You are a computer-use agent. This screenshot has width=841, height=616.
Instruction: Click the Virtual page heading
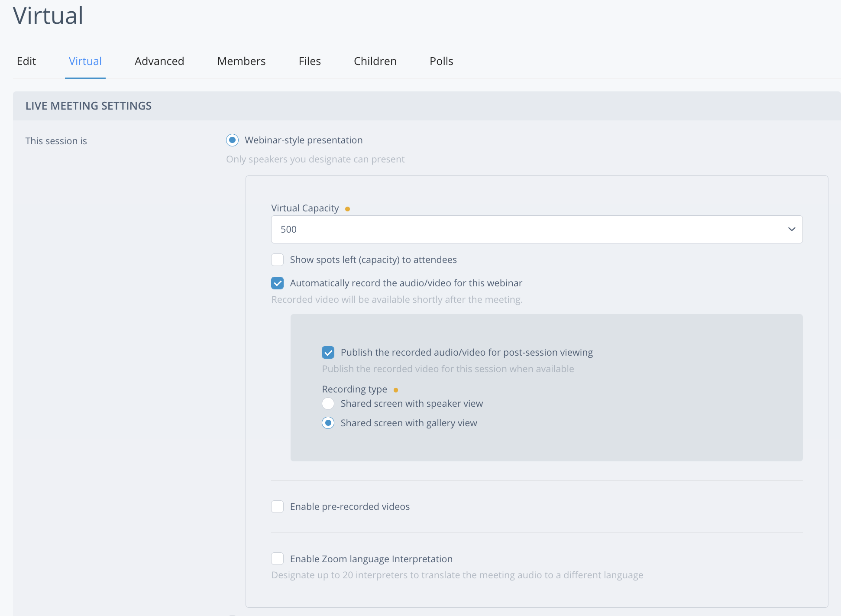point(48,16)
